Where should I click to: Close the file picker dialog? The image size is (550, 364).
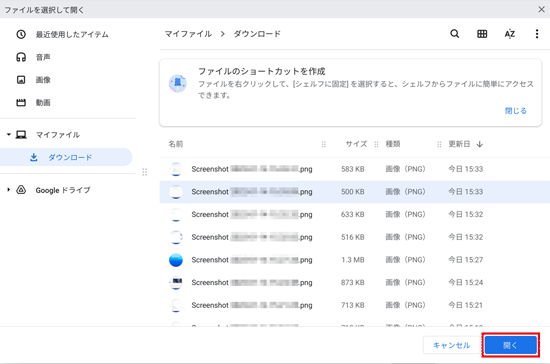click(541, 9)
